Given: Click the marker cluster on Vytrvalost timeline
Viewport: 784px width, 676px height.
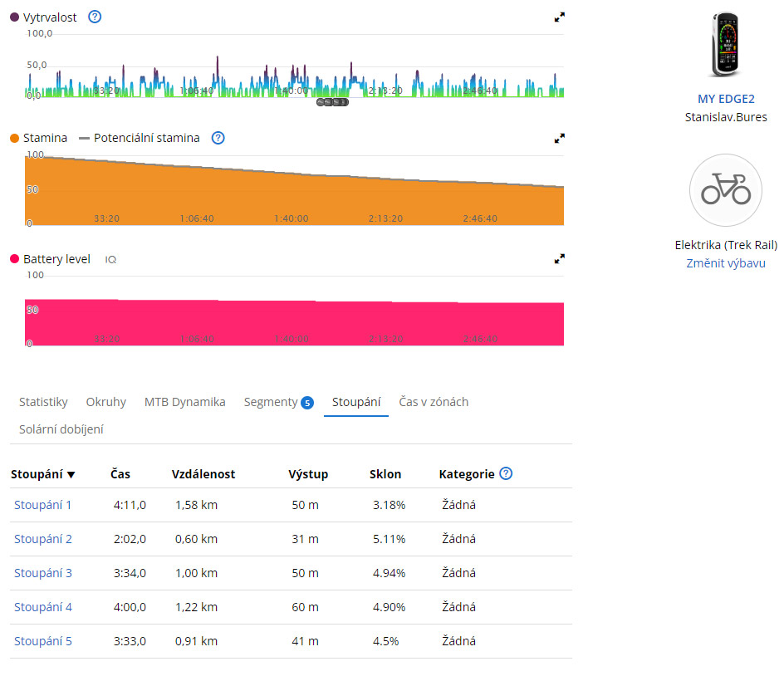Looking at the screenshot, I should [x=331, y=102].
